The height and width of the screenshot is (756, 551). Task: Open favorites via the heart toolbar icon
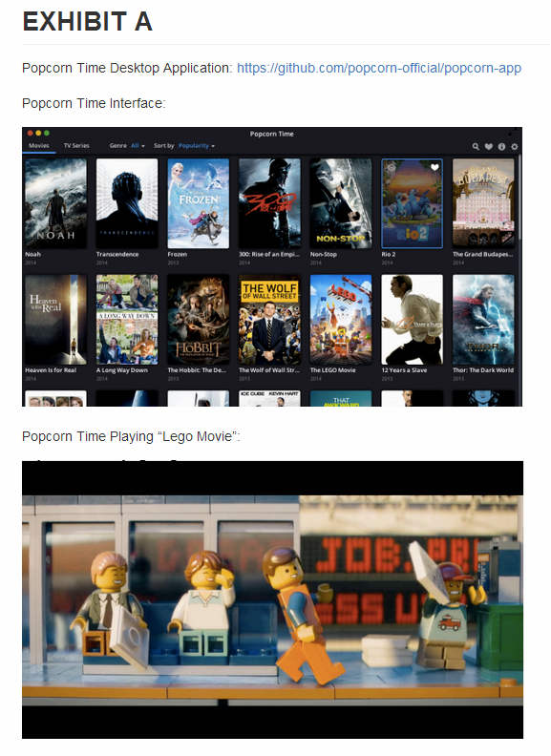coord(488,146)
